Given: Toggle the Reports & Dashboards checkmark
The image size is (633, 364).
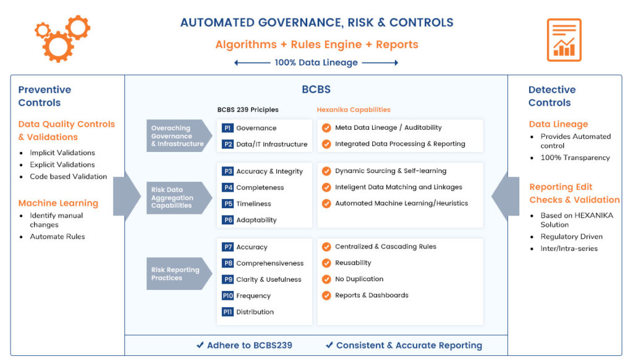Looking at the screenshot, I should click(326, 295).
